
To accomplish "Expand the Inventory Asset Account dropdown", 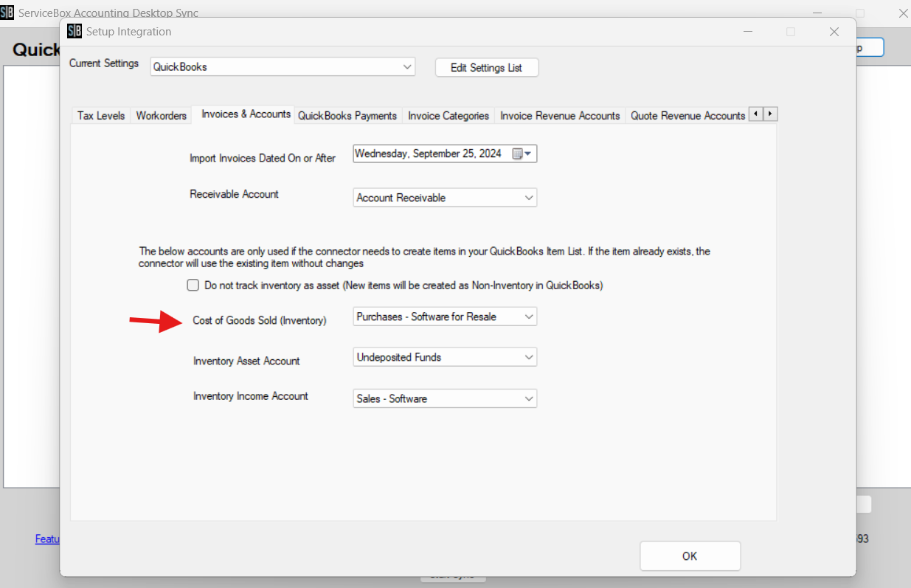I will tap(445, 357).
